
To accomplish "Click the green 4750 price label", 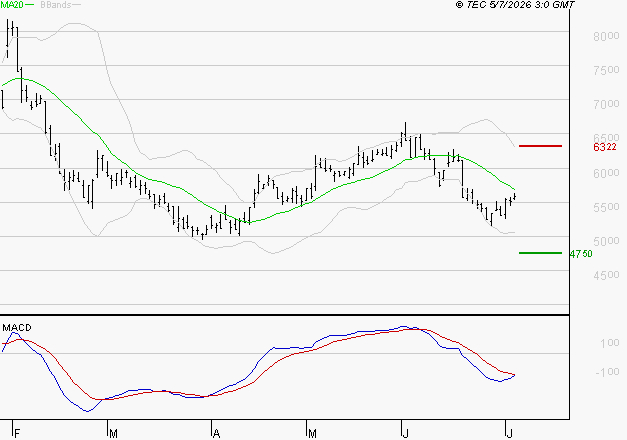I will (x=581, y=254).
